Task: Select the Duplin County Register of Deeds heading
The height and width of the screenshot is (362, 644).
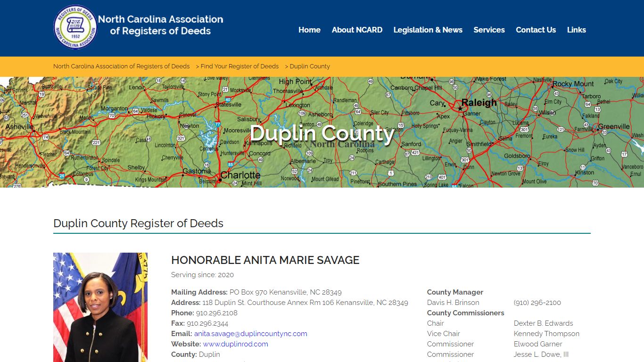Action: [x=138, y=223]
